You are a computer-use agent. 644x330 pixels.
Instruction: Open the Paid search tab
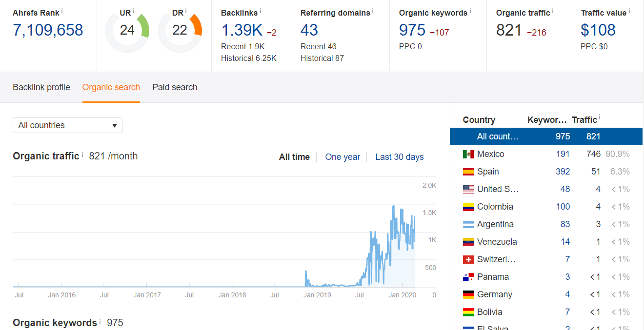175,87
